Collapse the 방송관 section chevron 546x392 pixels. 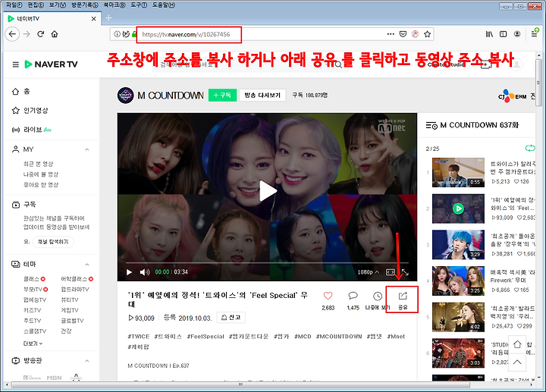(x=87, y=361)
